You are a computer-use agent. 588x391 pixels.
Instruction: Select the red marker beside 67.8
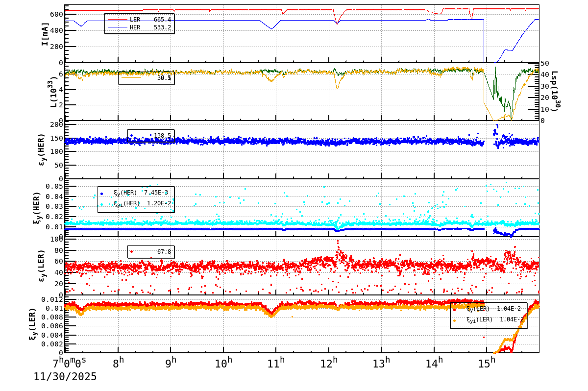point(131,252)
